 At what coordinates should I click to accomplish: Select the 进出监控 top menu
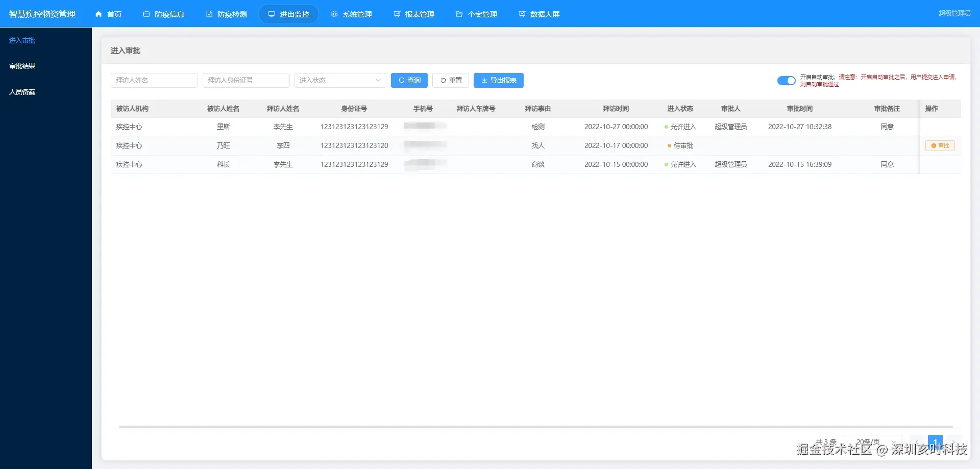[289, 14]
